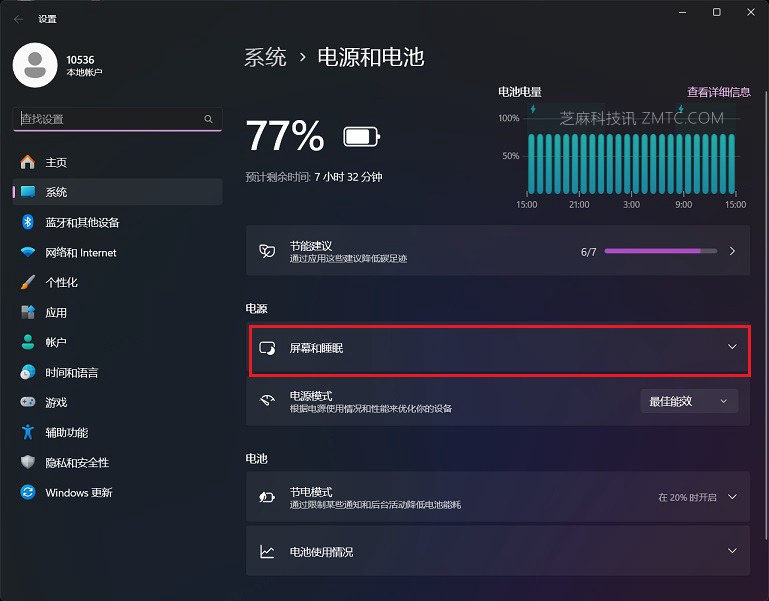Click the 电池使用情况 chart icon
The height and width of the screenshot is (601, 769).
pyautogui.click(x=267, y=551)
